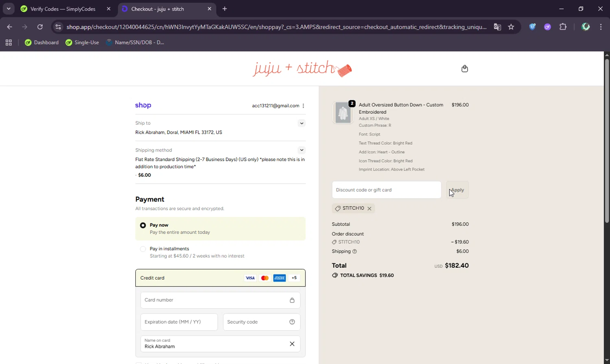This screenshot has width=610, height=364.
Task: Reload the checkout page
Action: [x=40, y=27]
